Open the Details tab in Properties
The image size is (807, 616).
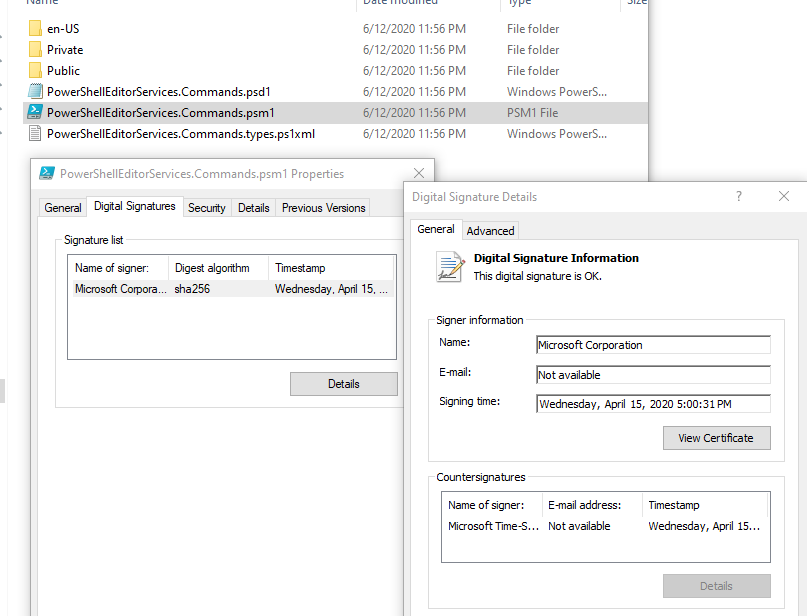[253, 207]
